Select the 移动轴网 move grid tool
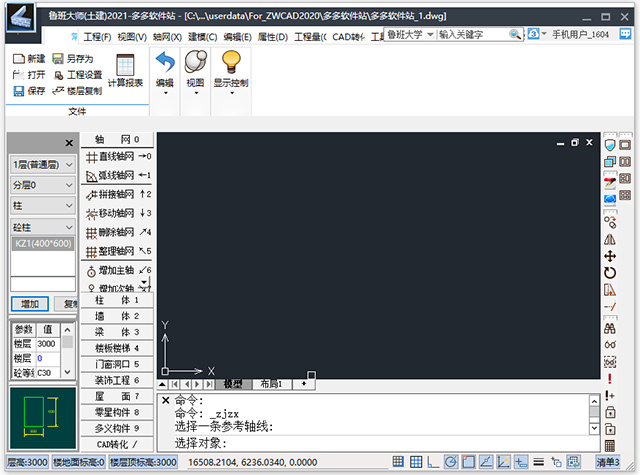The width and height of the screenshot is (640, 475). 117,213
